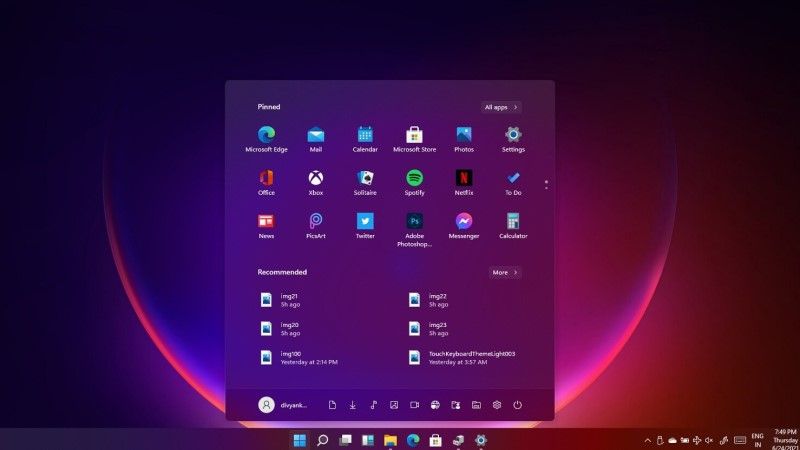Switch input language via ENG IN indicator
Viewport: 800px width, 450px height.
(758, 440)
